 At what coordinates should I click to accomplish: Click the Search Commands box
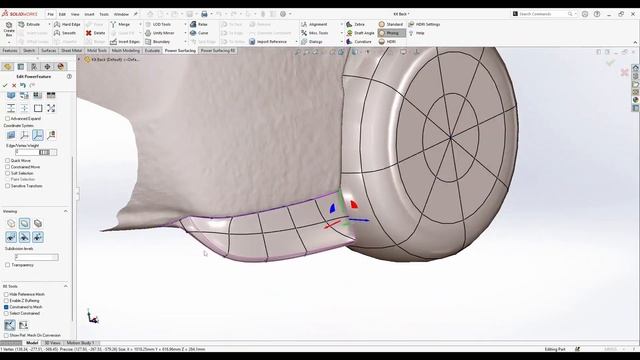click(543, 14)
